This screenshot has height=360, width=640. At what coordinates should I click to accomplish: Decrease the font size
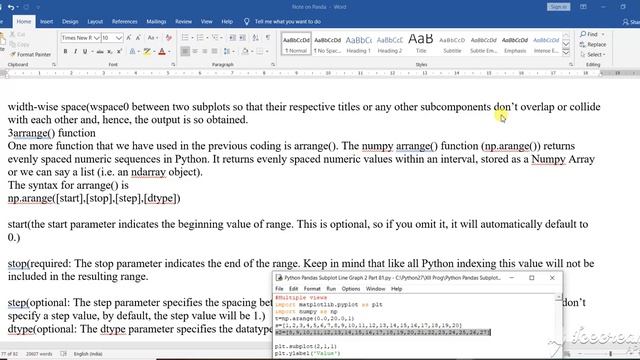(138, 38)
